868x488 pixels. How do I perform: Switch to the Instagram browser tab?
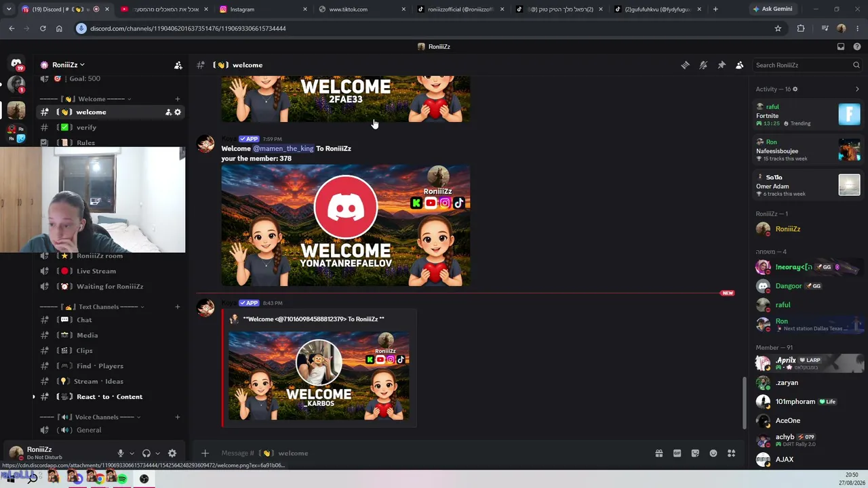point(263,9)
